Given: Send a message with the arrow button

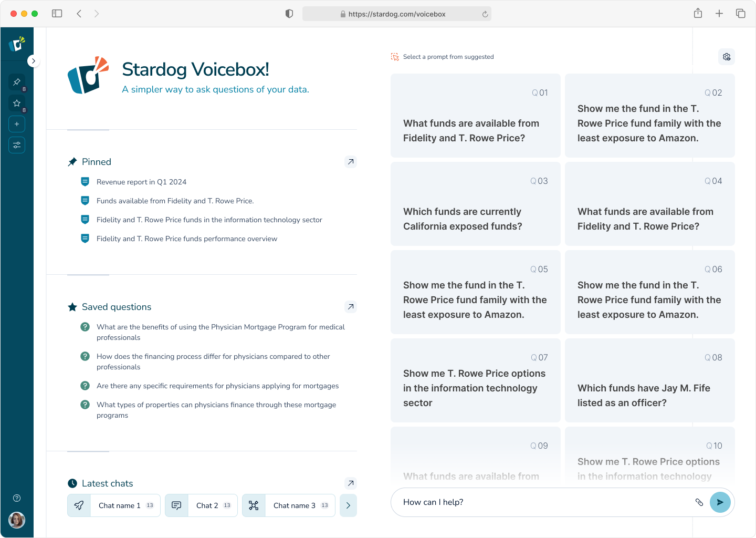Looking at the screenshot, I should point(720,502).
